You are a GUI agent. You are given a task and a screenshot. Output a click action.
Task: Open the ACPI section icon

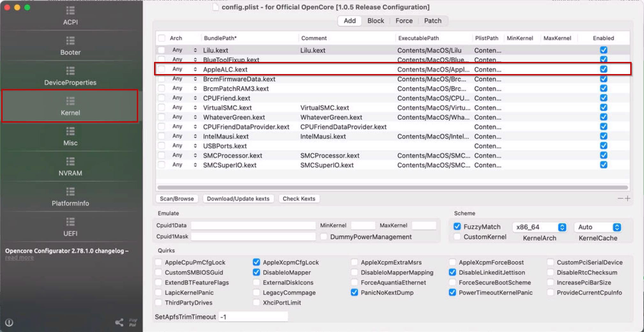point(70,11)
